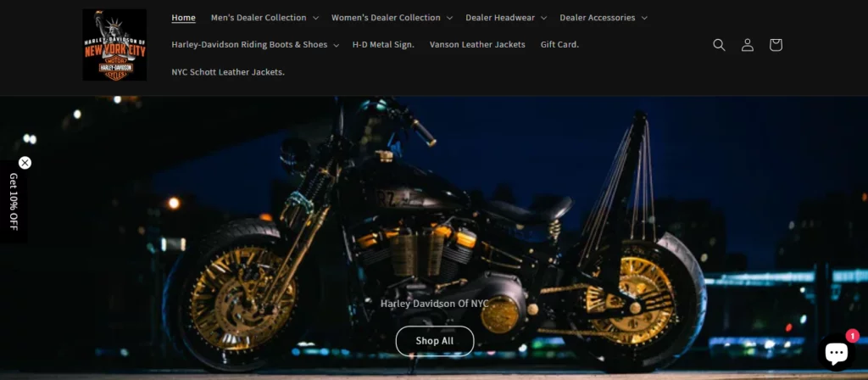The image size is (868, 380).
Task: Close the Get 10% OFF popup tab
Action: click(x=25, y=163)
